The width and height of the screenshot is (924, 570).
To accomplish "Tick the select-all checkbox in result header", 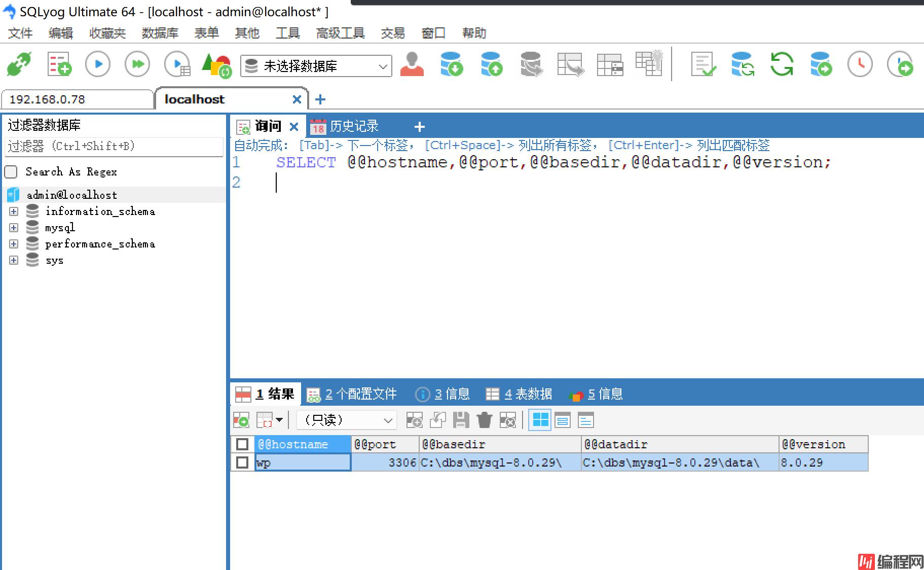I will pos(242,444).
